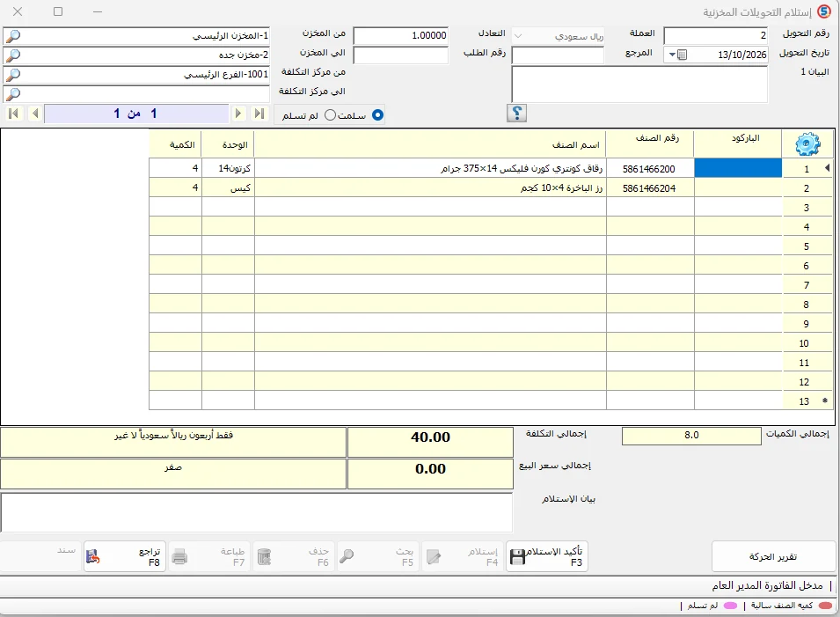Click the red كمية الصنف سالبة legend dot
The image size is (840, 617).
(826, 606)
